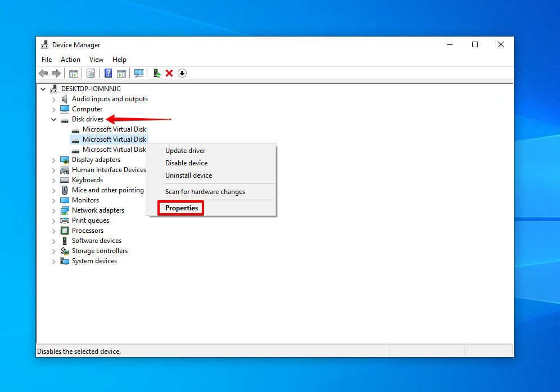Click the Properties toolbar icon

[x=91, y=74]
